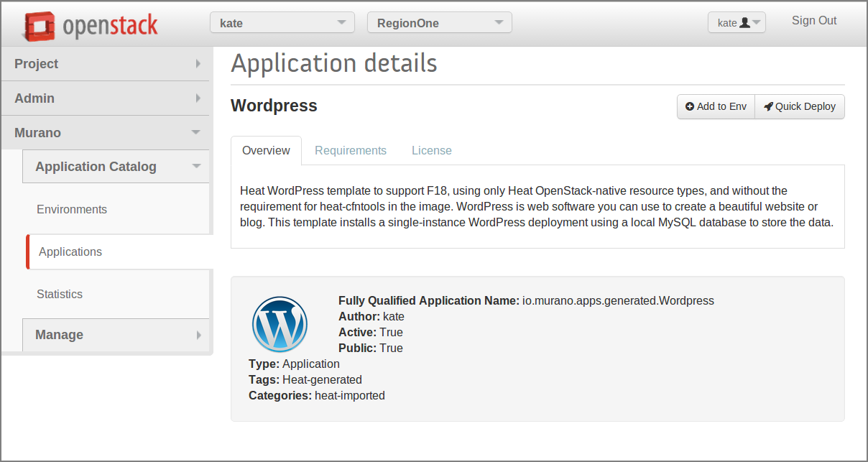The width and height of the screenshot is (868, 462).
Task: Select Applications in the sidebar
Action: coord(70,251)
